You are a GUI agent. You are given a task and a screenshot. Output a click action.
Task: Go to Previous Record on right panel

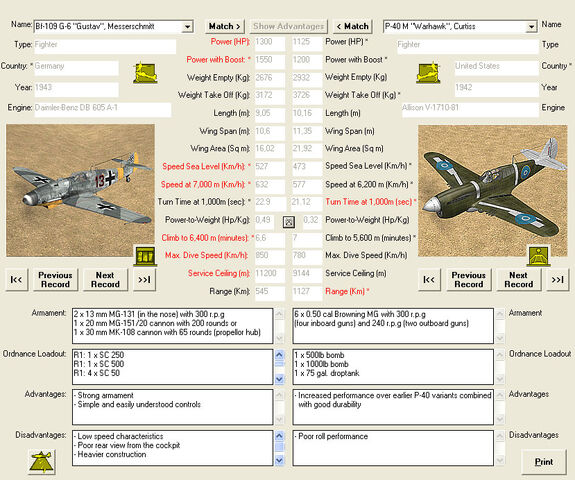coord(469,280)
